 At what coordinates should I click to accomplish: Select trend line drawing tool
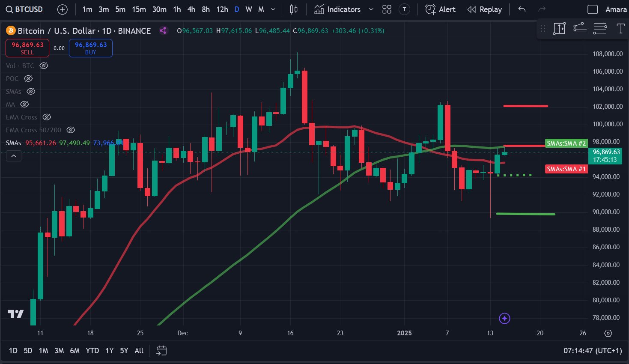(580, 29)
